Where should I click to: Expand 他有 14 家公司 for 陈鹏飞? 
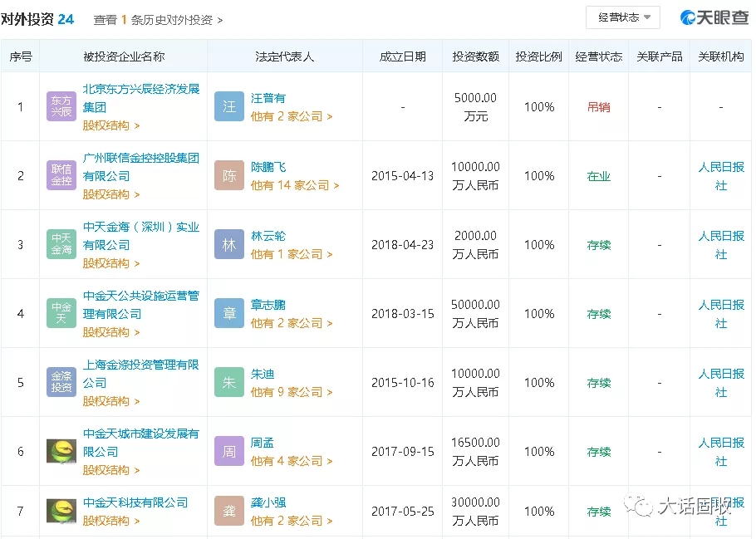coord(295,185)
